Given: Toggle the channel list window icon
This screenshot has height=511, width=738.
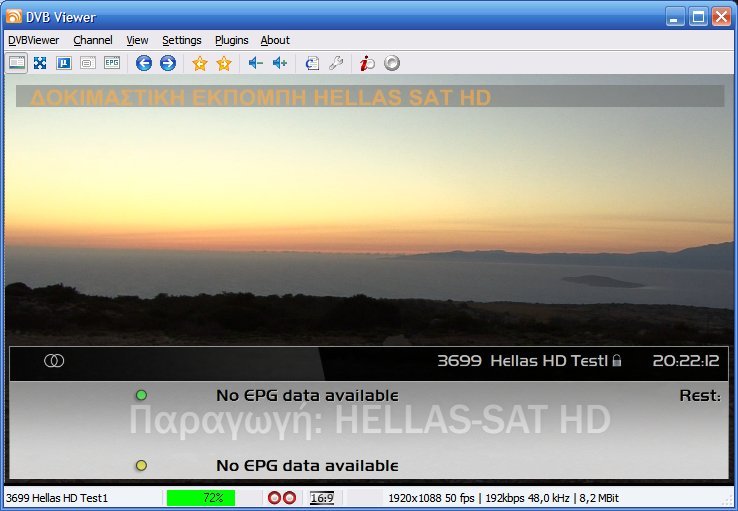Looking at the screenshot, I should click(x=17, y=63).
